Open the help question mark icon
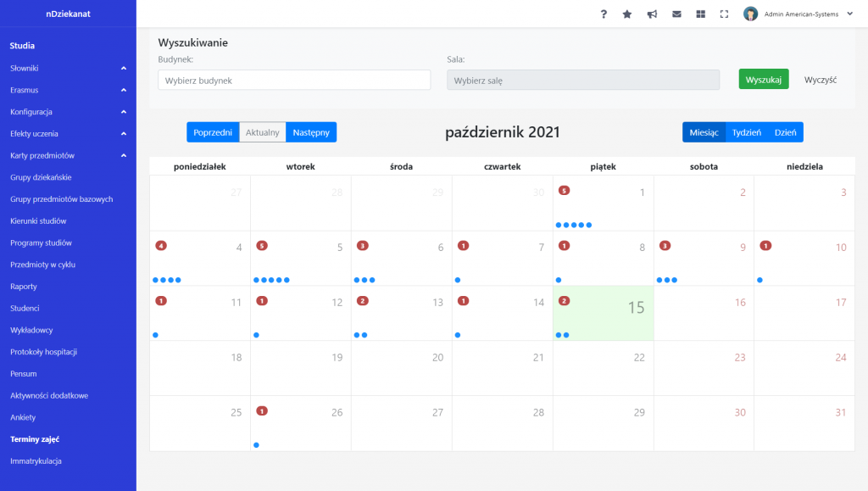The image size is (868, 491). coord(604,14)
